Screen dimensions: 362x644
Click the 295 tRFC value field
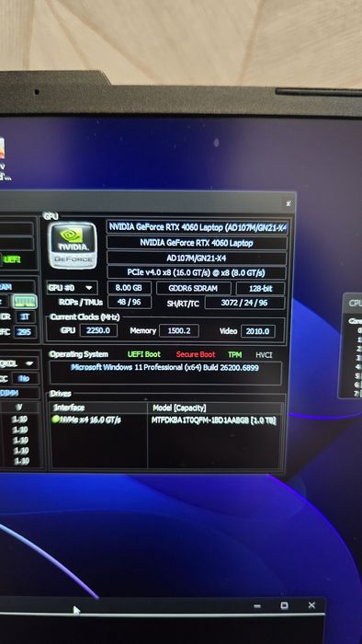click(x=25, y=332)
